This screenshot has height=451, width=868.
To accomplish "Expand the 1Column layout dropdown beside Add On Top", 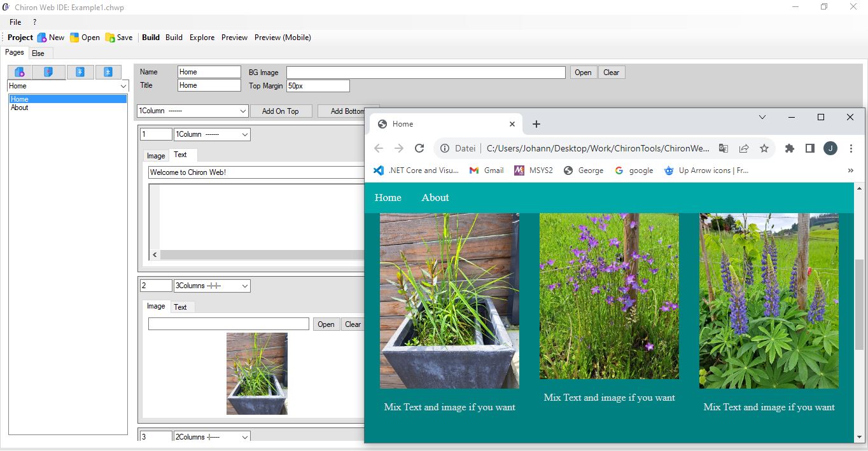I will tap(192, 111).
